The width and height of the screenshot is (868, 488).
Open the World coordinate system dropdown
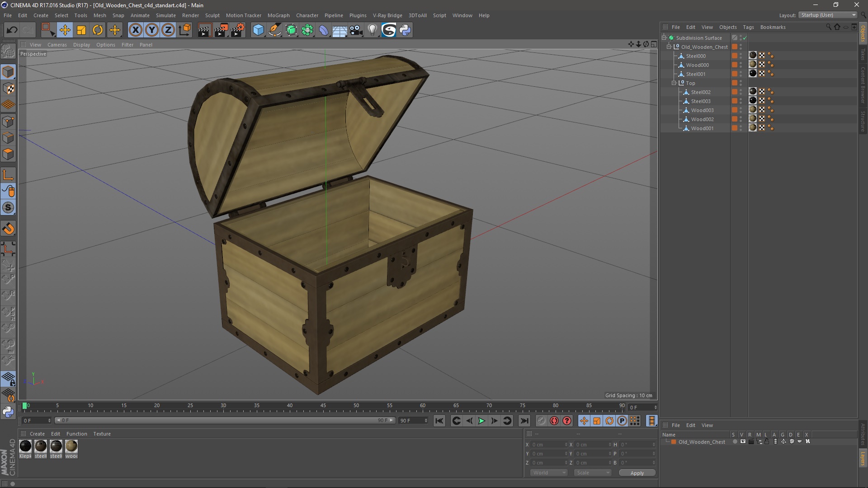(549, 473)
